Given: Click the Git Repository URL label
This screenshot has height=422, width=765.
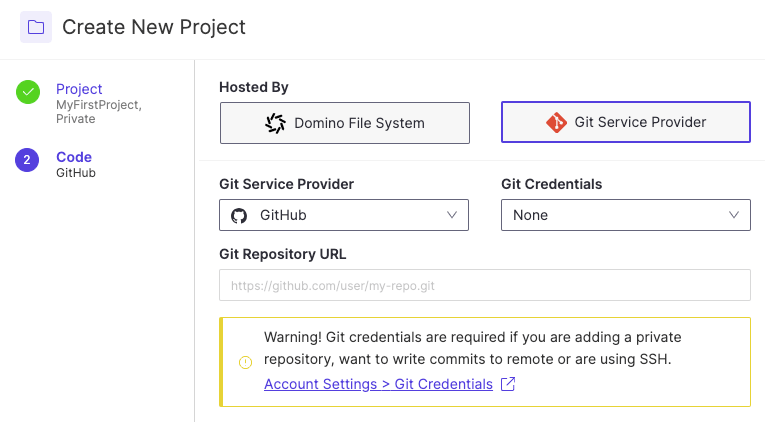Looking at the screenshot, I should (282, 254).
